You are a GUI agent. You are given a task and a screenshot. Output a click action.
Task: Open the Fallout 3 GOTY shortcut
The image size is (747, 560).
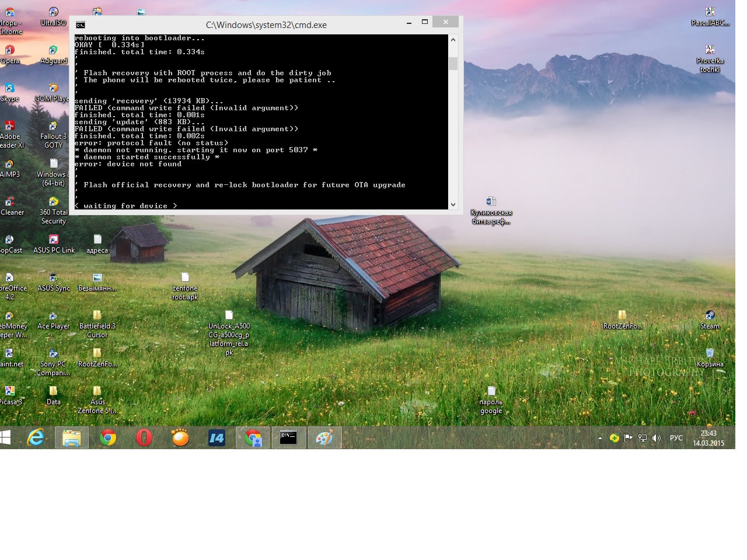53,128
